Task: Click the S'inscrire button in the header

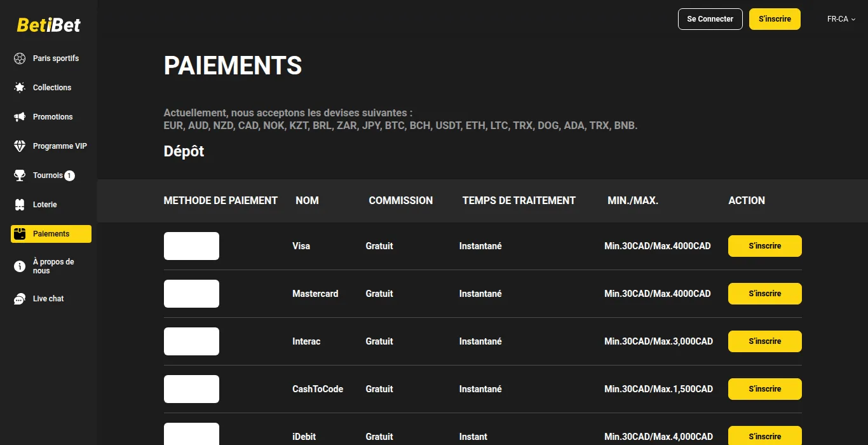Action: pyautogui.click(x=775, y=19)
